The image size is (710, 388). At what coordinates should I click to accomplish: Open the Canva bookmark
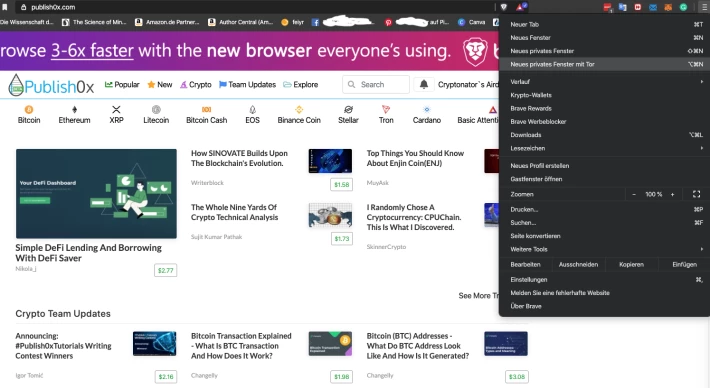click(471, 22)
